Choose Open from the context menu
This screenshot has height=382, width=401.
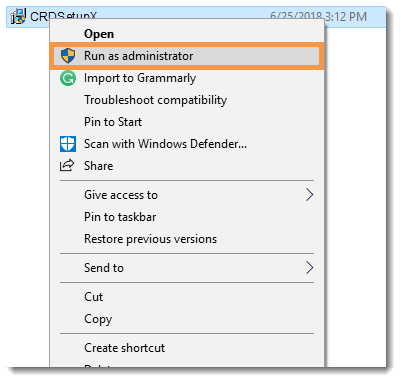99,34
